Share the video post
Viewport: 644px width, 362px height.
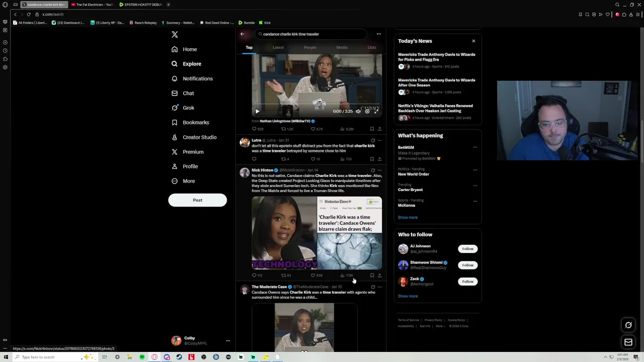coord(379,129)
